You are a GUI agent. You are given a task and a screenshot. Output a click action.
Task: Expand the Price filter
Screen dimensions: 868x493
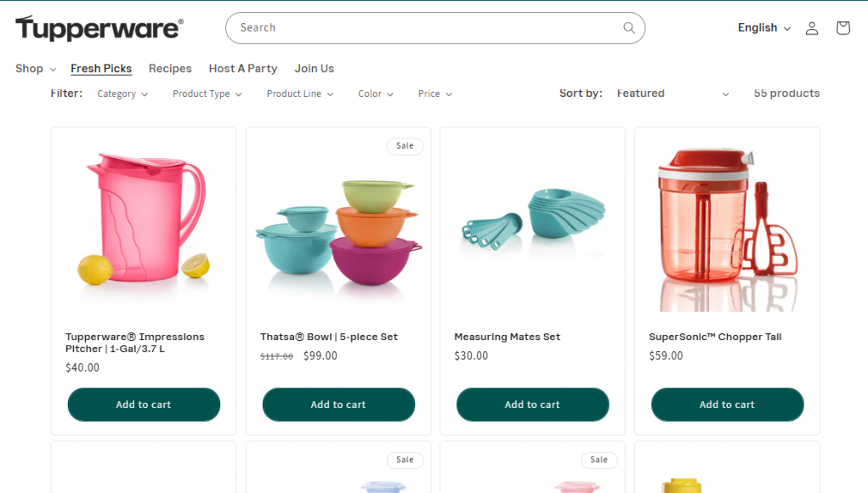pos(434,94)
